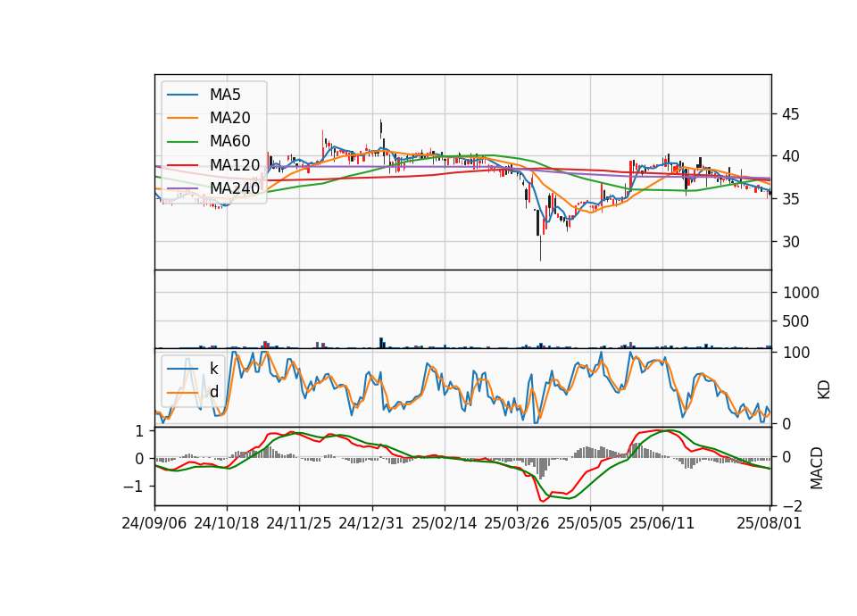Click the KD axis label 100
The width and height of the screenshot is (857, 616).
coord(796,353)
